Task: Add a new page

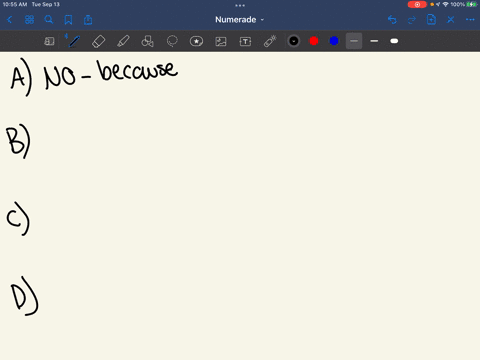Action: (431, 20)
